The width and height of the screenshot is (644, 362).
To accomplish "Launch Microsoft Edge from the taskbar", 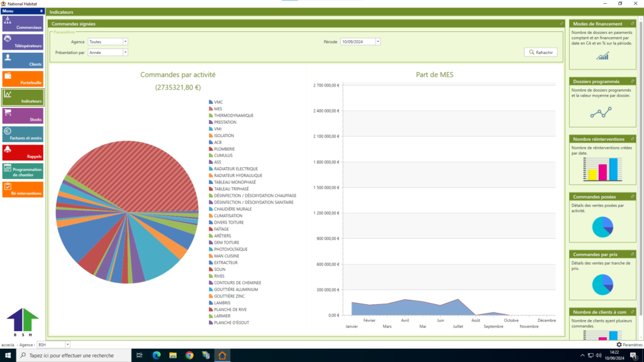I will (x=157, y=356).
